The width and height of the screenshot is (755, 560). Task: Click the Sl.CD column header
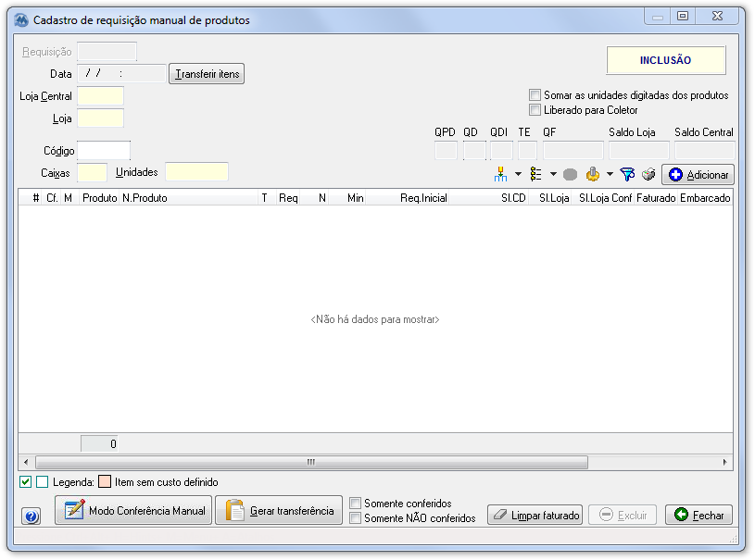coord(489,198)
